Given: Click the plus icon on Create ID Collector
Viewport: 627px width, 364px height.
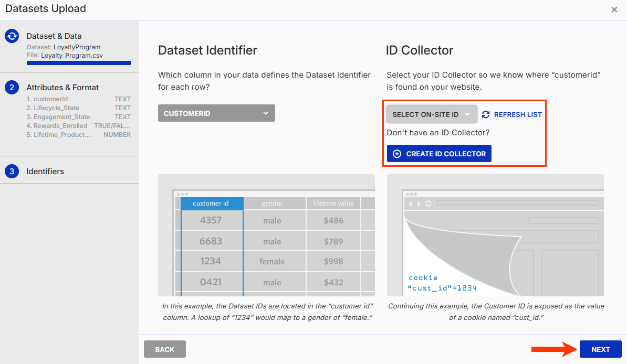Looking at the screenshot, I should [x=397, y=154].
